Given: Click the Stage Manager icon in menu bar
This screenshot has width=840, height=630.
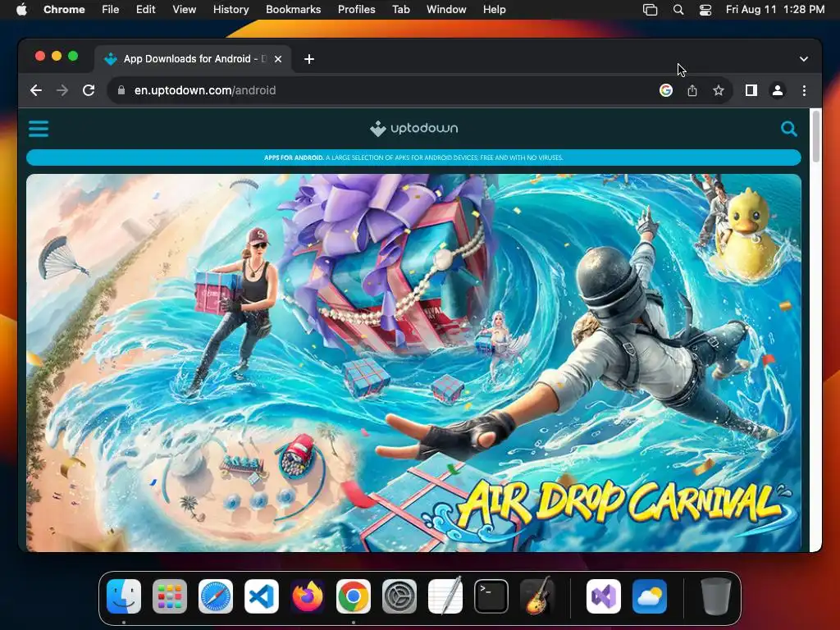Looking at the screenshot, I should click(x=650, y=9).
